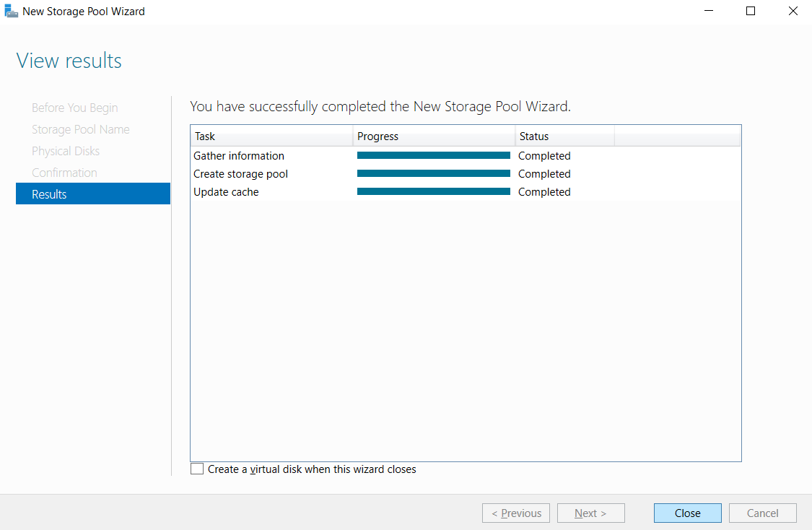Click the Close button

pos(687,513)
